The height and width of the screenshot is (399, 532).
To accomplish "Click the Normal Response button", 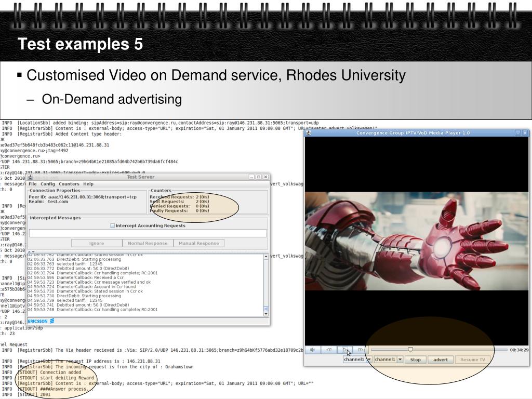I will 148,243.
